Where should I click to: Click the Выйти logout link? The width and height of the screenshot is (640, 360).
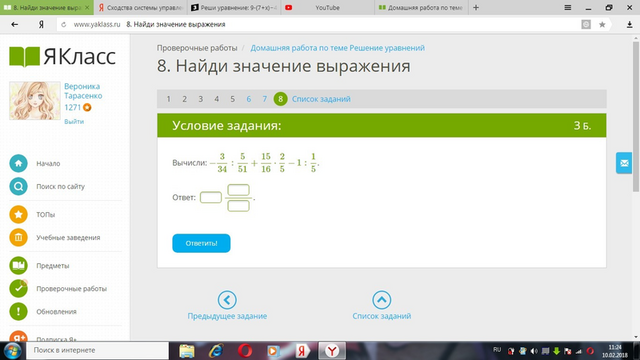click(x=74, y=121)
